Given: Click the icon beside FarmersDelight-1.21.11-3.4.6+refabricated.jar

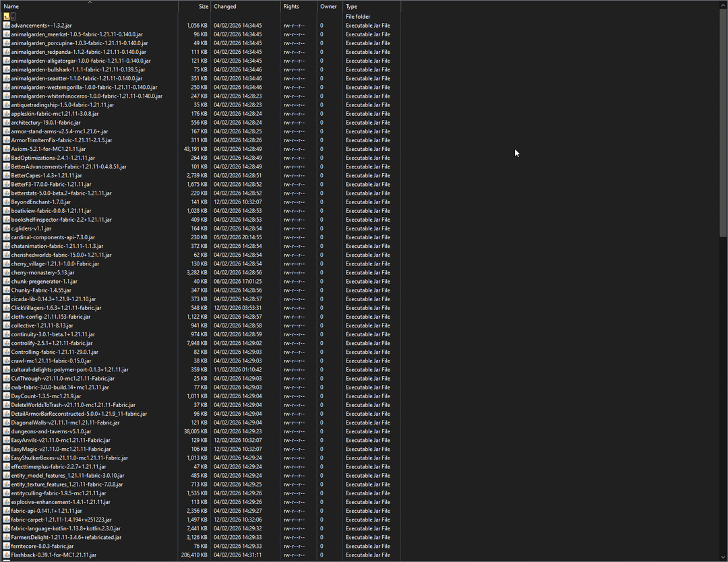Looking at the screenshot, I should click(x=7, y=537).
